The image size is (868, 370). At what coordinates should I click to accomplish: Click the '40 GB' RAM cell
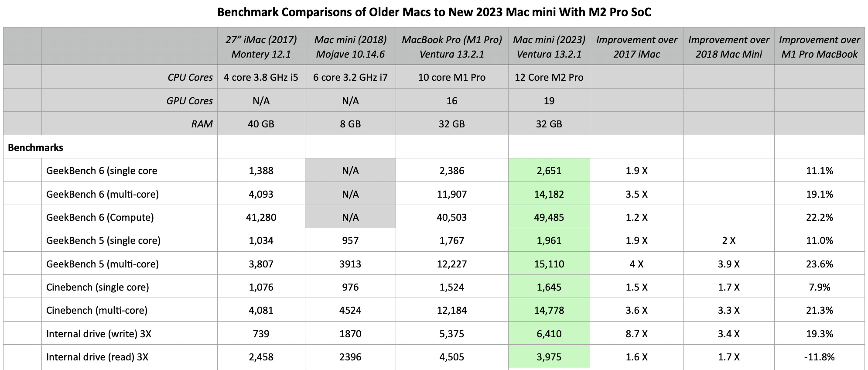(x=261, y=124)
